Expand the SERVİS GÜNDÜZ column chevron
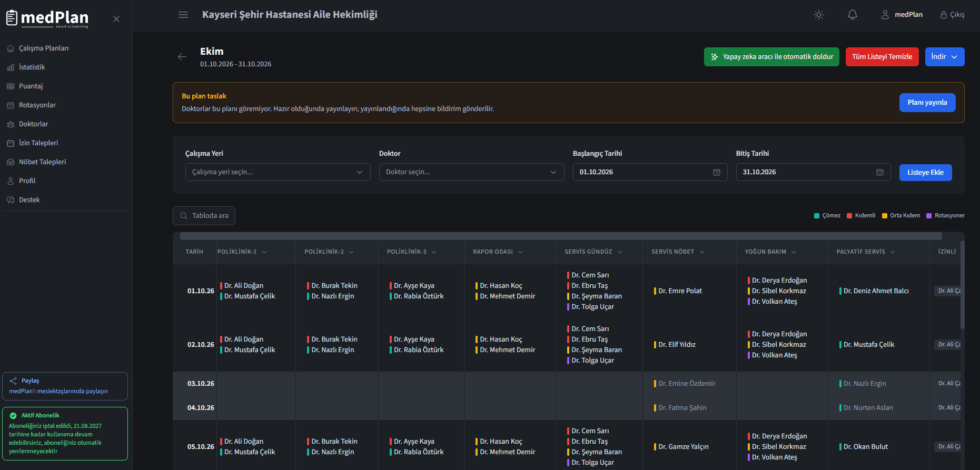Screen dimensions: 980x470 [620, 252]
